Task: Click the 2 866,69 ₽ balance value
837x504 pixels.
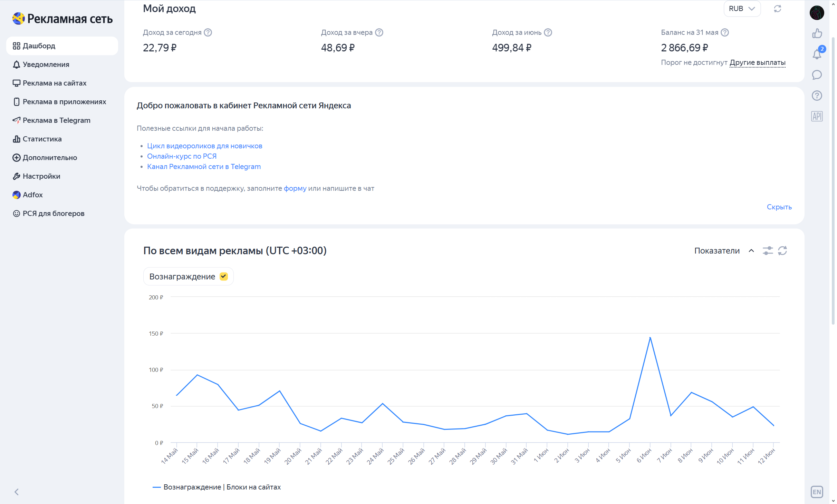Action: click(x=684, y=48)
